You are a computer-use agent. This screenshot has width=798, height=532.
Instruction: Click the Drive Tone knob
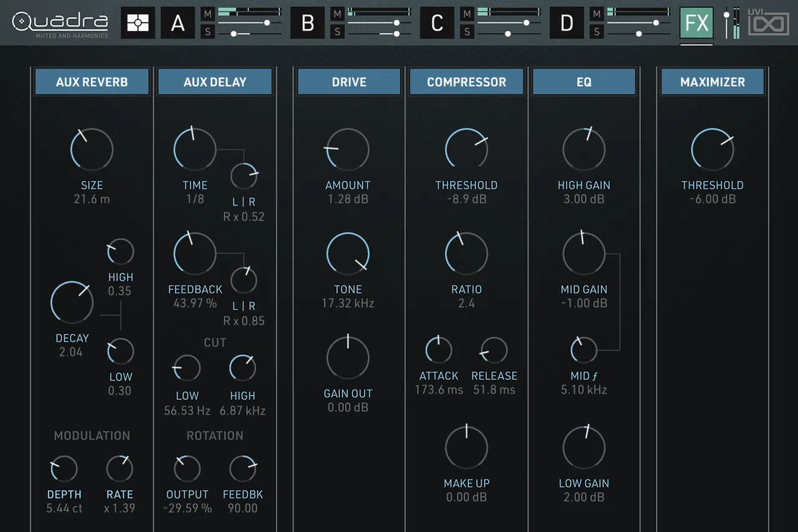coord(348,254)
